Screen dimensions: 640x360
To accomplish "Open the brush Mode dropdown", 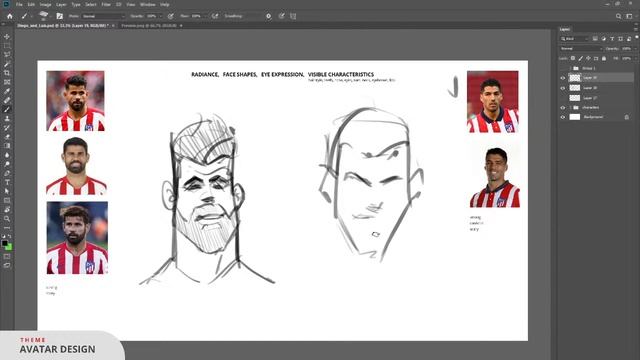I will point(103,16).
